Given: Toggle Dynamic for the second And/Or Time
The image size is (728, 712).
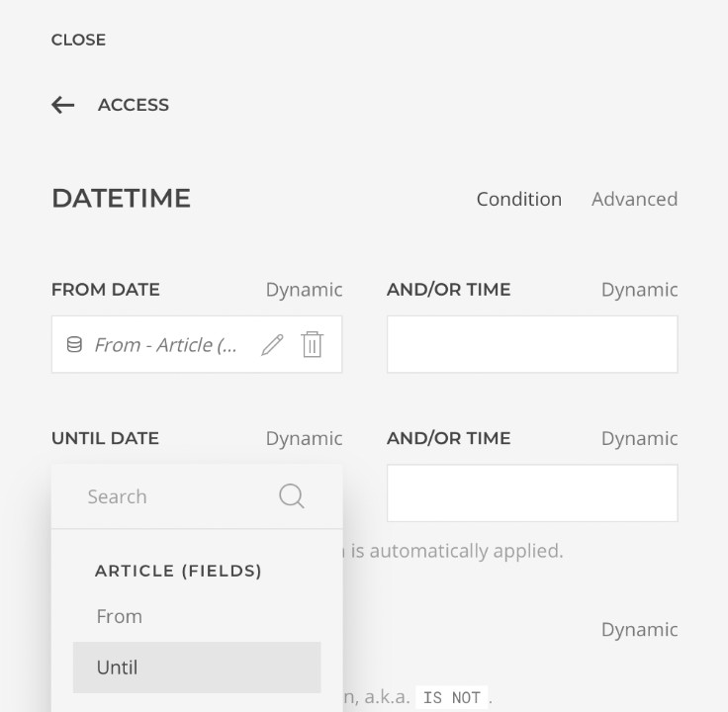Looking at the screenshot, I should (x=639, y=438).
